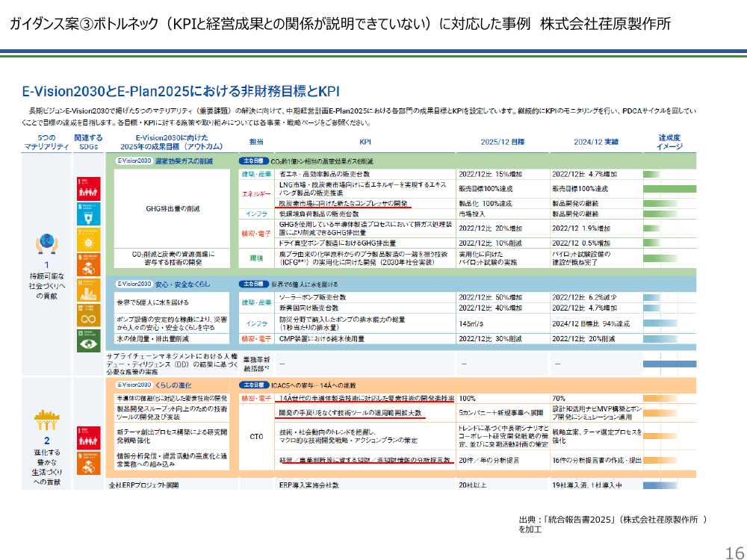Click the ドライ真空ポンプ製造におけるGHG排出量 KPI

tap(338, 243)
